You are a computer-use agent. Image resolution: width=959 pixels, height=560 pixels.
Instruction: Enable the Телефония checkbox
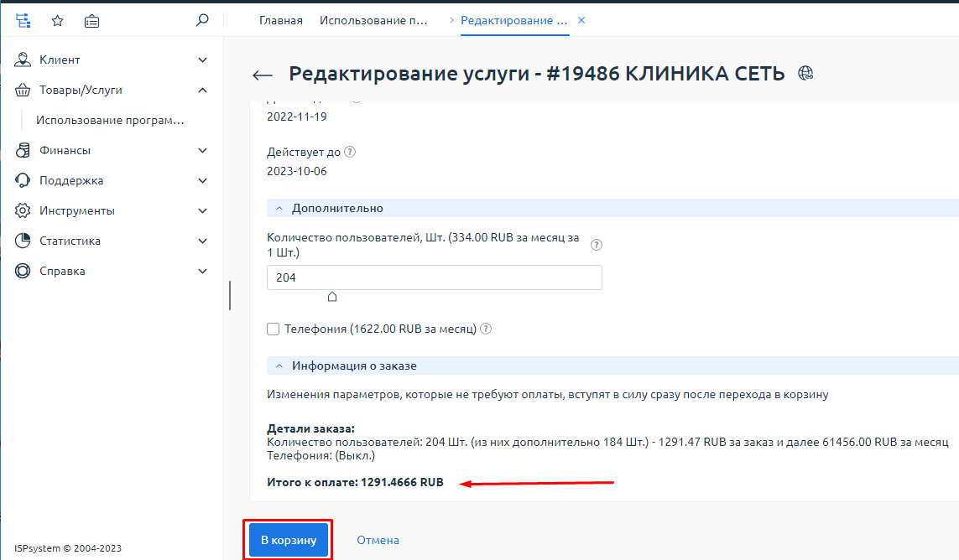tap(274, 329)
